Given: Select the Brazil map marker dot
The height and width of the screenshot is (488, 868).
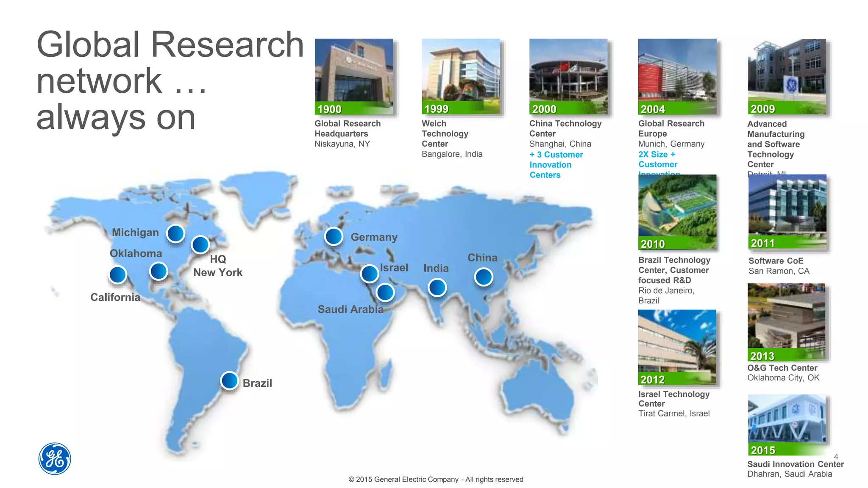Looking at the screenshot, I should (x=229, y=380).
